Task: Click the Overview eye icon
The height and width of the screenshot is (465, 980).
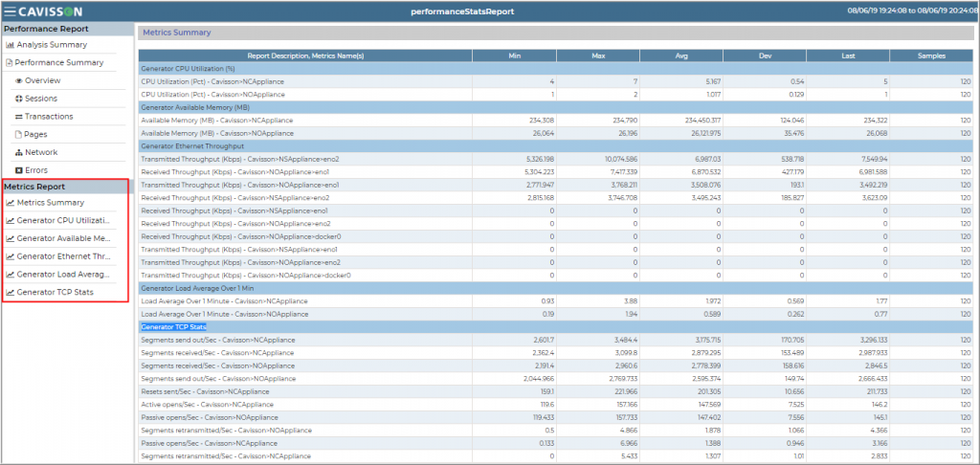Action: pyautogui.click(x=19, y=80)
